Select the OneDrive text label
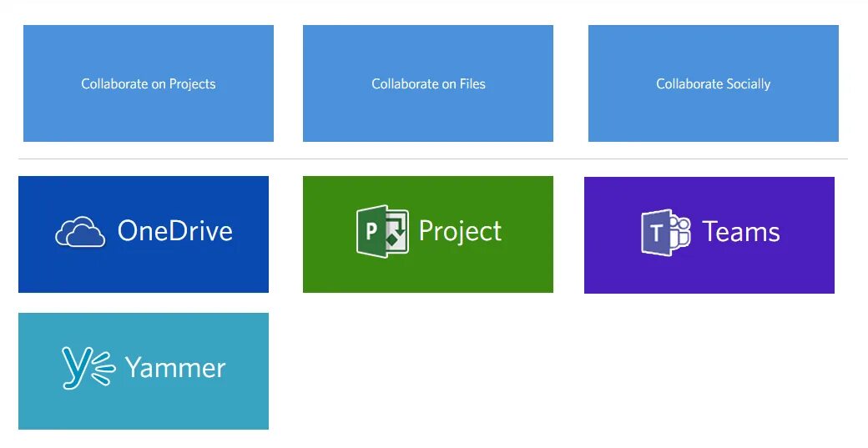868x448 pixels. click(x=175, y=230)
